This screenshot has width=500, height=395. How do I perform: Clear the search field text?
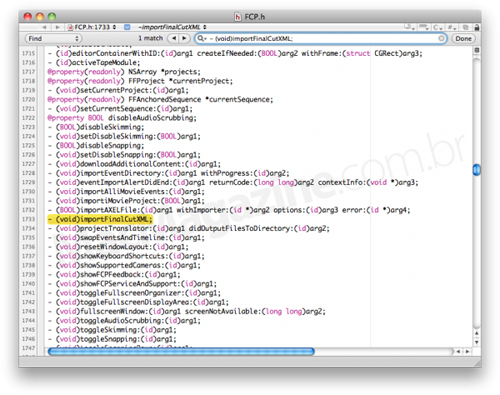[441, 39]
